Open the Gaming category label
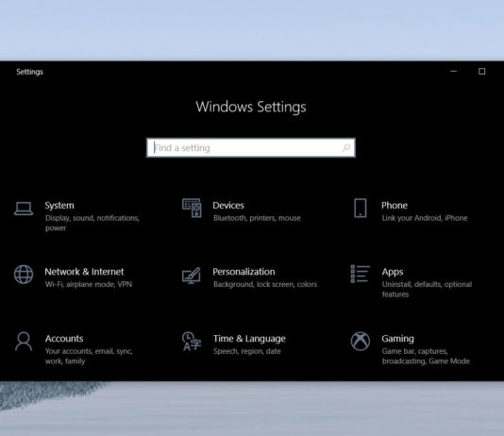504x436 pixels. tap(397, 339)
